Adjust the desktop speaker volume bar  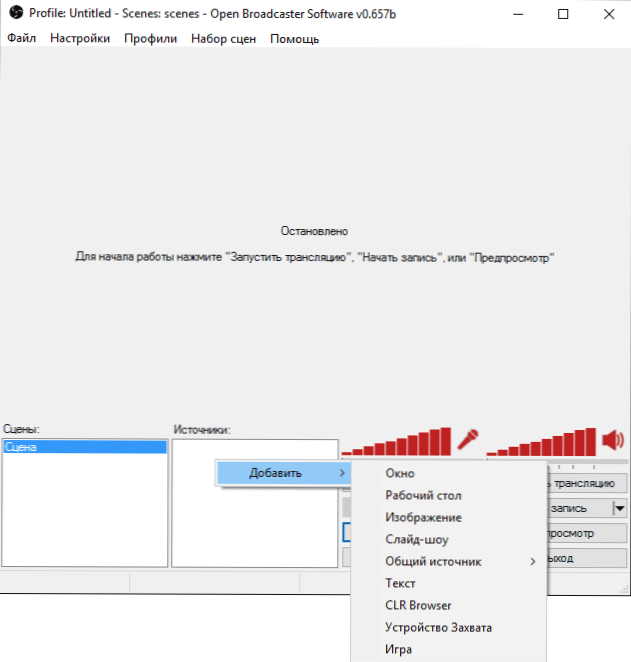(540, 442)
